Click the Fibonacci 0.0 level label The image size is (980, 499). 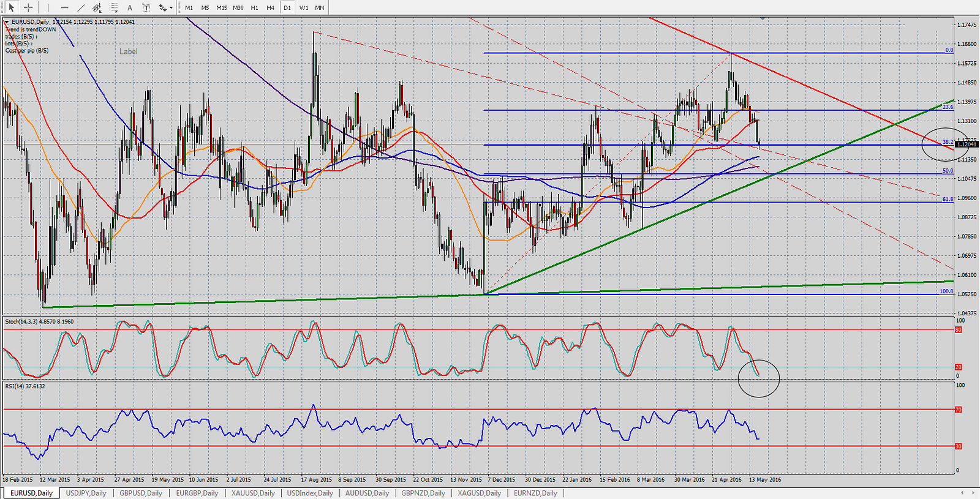click(x=949, y=50)
